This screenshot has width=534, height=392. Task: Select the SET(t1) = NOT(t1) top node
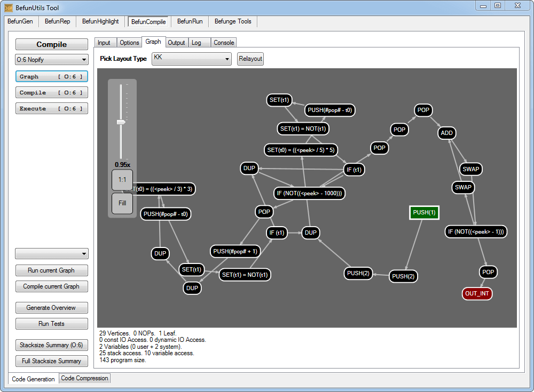[x=303, y=129]
